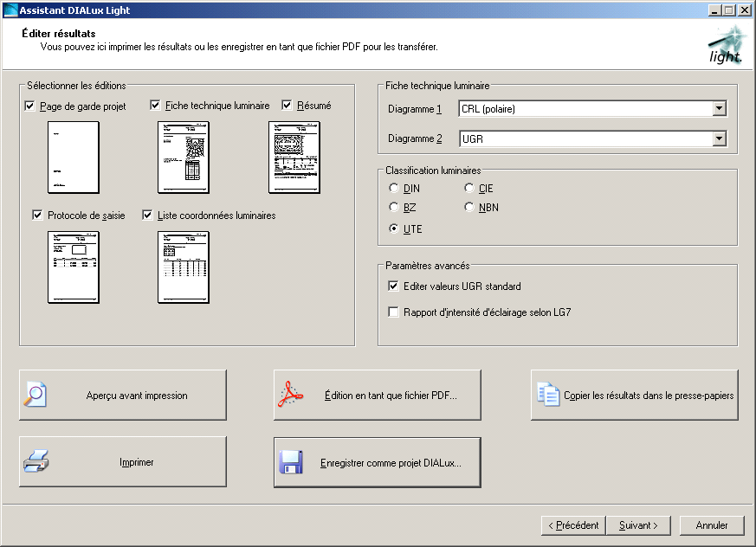Go back with Précédent button
The width and height of the screenshot is (756, 547).
[x=573, y=525]
